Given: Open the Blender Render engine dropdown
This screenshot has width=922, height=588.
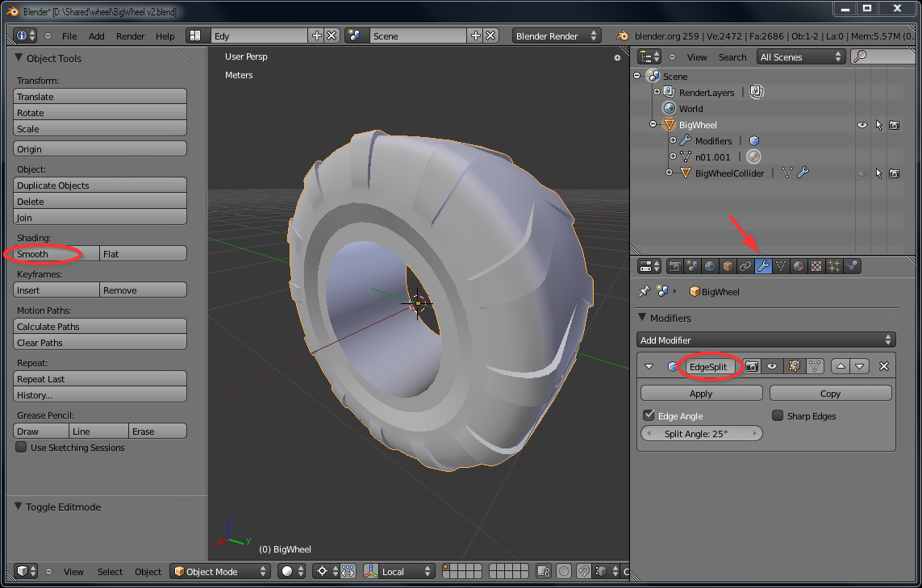Looking at the screenshot, I should click(556, 35).
